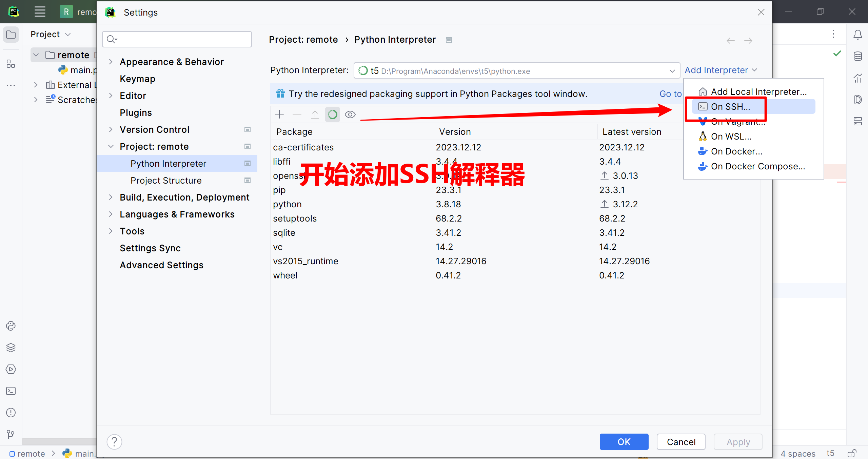The width and height of the screenshot is (868, 459).
Task: Toggle show early releases eye icon
Action: [350, 114]
